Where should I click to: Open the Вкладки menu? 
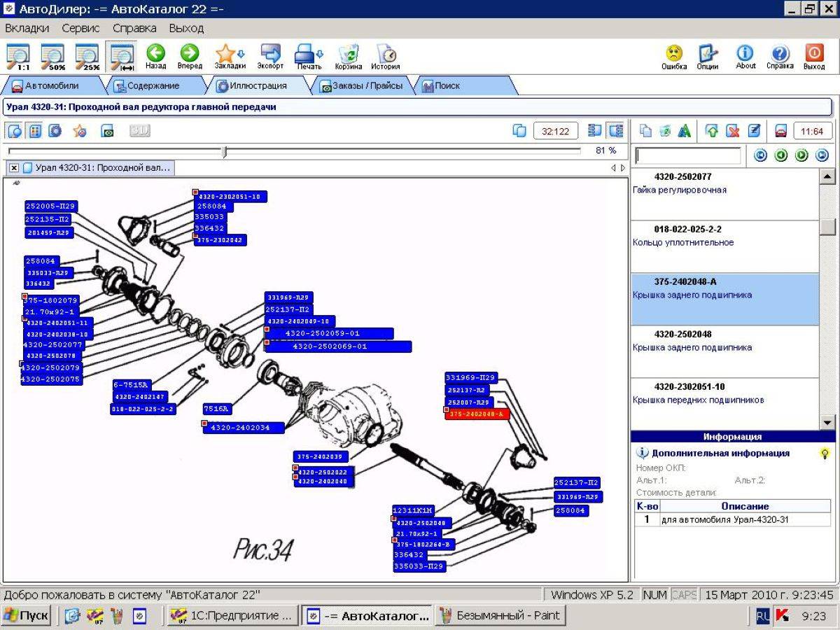(x=27, y=28)
